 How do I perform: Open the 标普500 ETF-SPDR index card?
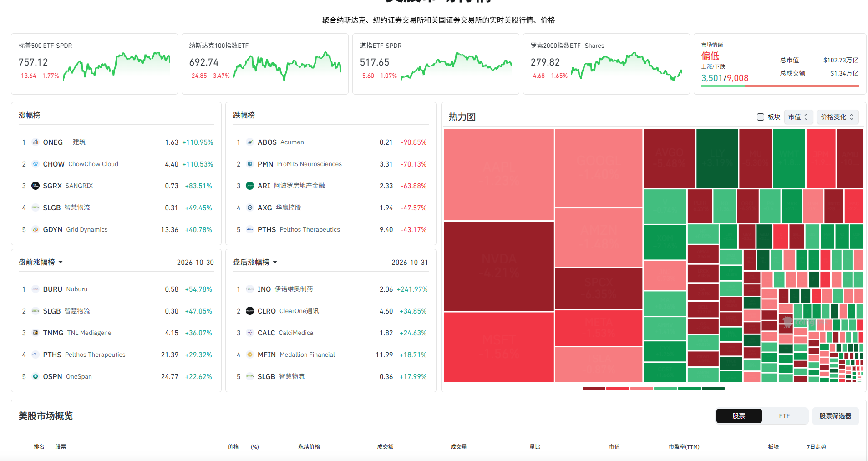(94, 64)
